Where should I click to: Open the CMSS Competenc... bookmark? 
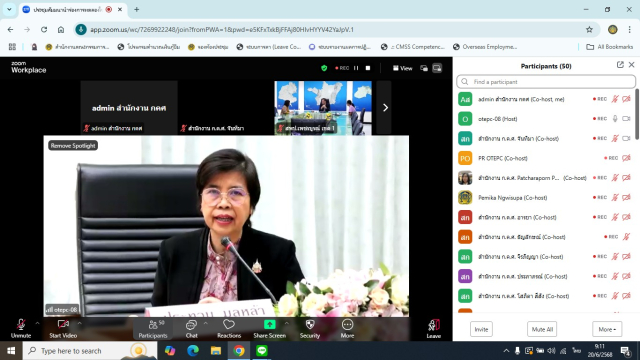pyautogui.click(x=413, y=47)
